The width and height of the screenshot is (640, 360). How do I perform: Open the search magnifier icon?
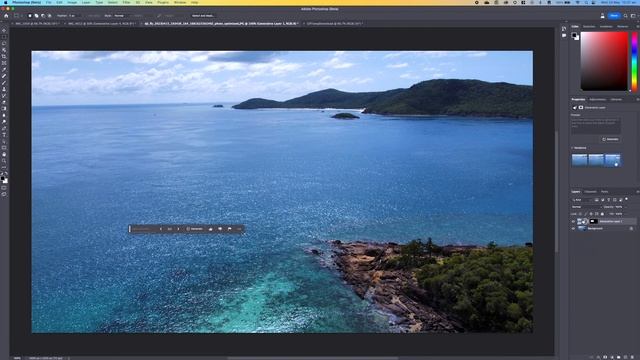click(625, 16)
